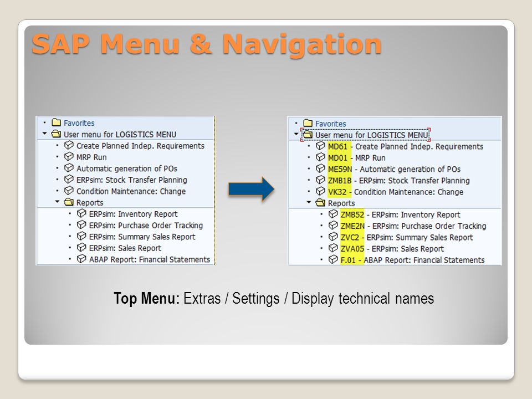
Task: Click cube icon beside ZVA05 transaction
Action: point(333,248)
